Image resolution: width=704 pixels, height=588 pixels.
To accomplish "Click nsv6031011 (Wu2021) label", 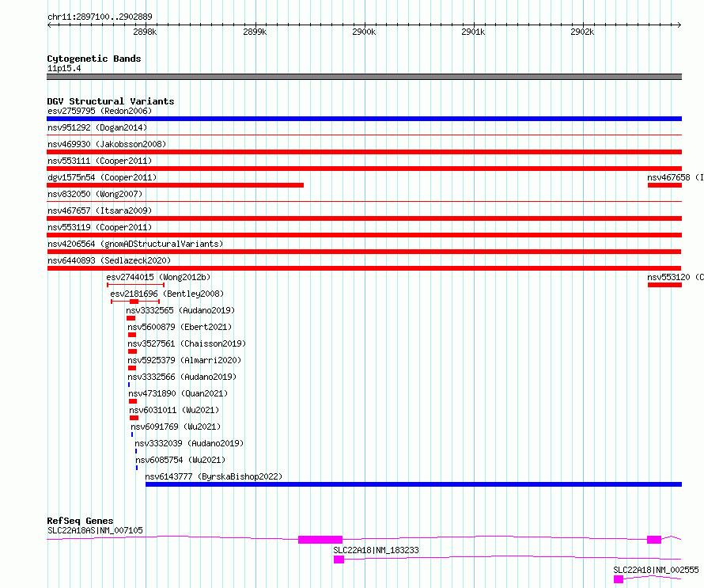I will coord(174,410).
